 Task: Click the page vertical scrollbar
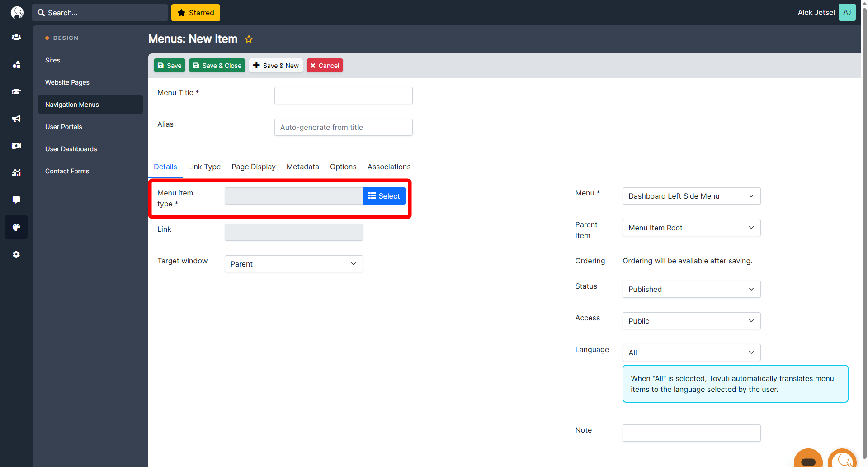point(864,233)
